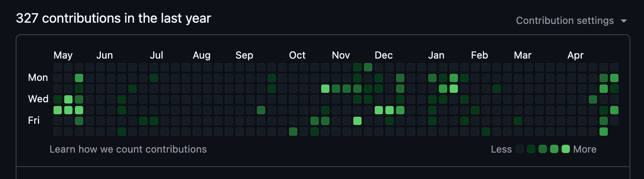Select the only green Monday cell in May
Screen dimensions: 644x179
(x=79, y=78)
